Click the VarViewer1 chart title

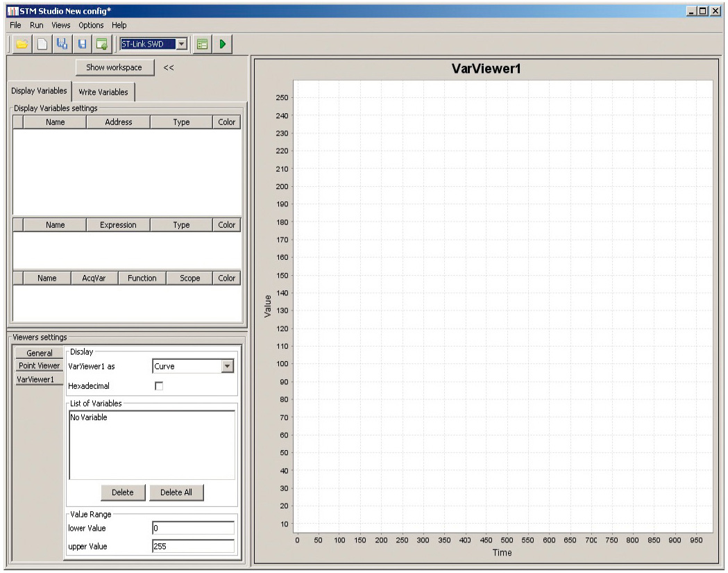(x=486, y=69)
